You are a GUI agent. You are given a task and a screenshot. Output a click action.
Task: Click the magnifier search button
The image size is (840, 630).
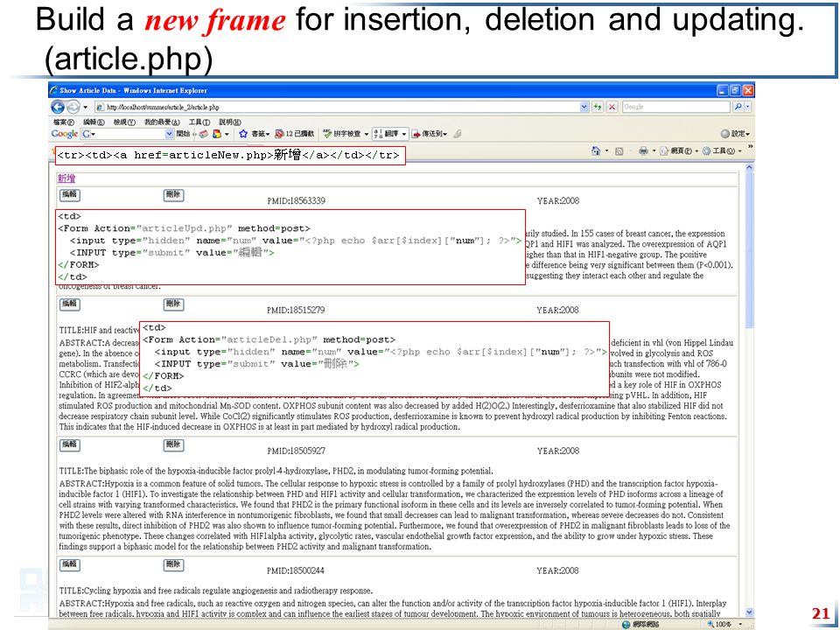(x=738, y=107)
